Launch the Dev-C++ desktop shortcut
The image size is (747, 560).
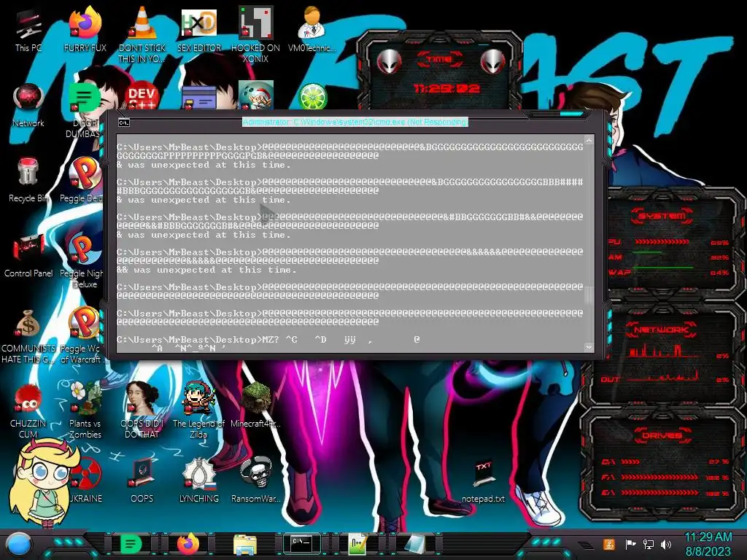[x=142, y=96]
